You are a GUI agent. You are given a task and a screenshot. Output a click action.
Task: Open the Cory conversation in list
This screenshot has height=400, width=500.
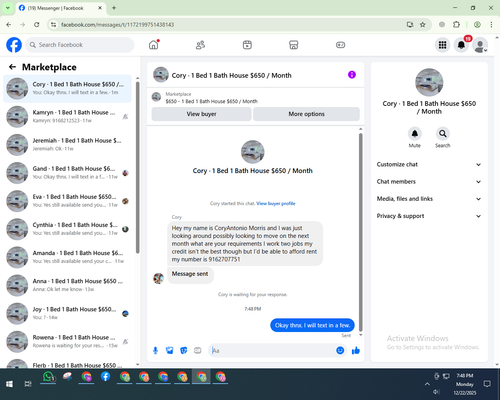click(x=67, y=88)
